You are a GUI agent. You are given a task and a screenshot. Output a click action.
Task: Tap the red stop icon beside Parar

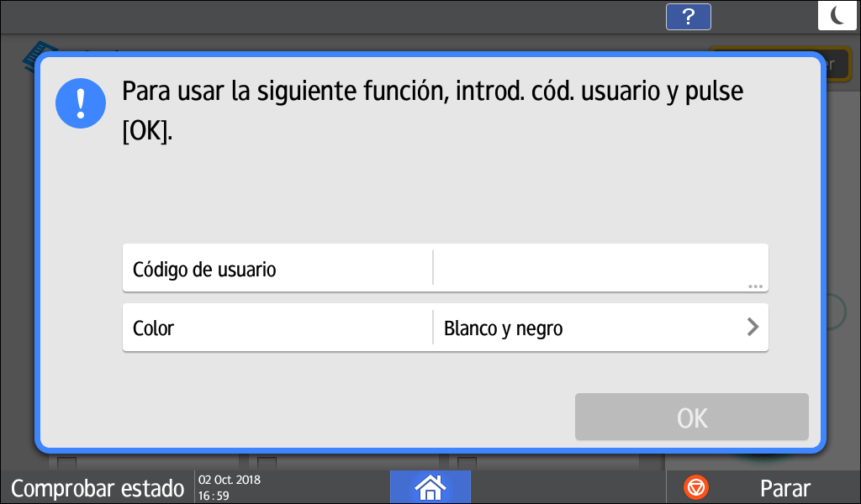[696, 487]
